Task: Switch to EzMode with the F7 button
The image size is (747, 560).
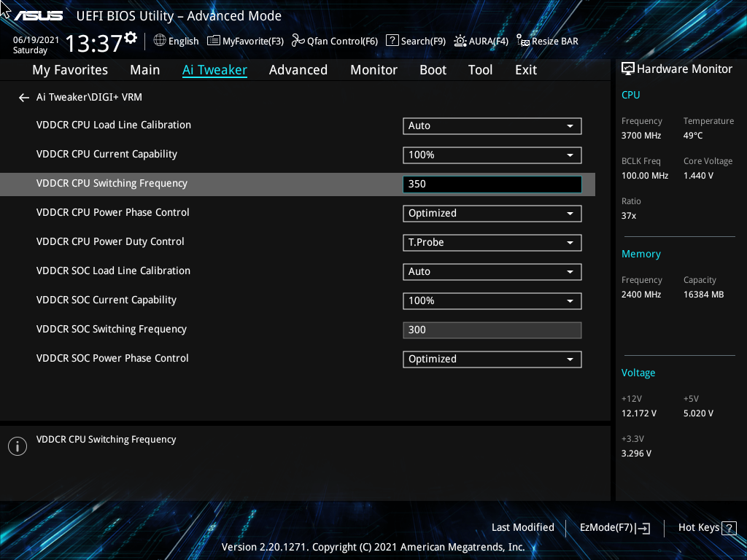Action: click(614, 527)
